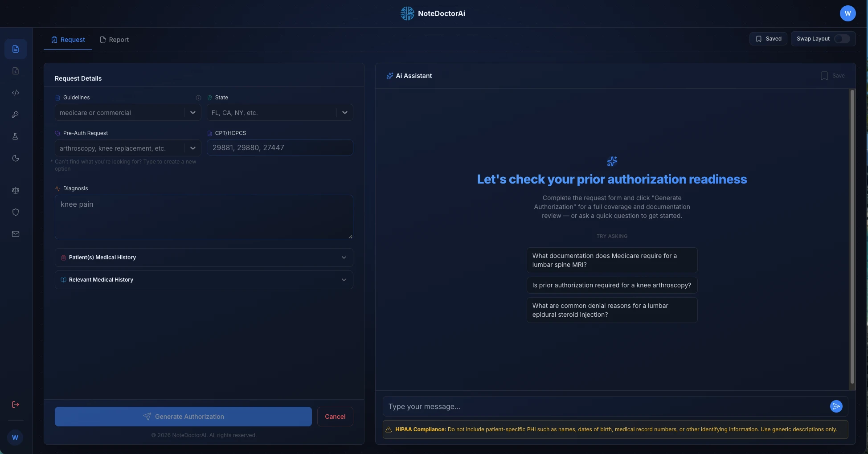Click the NoteDoctorAi brain logo

pyautogui.click(x=407, y=13)
